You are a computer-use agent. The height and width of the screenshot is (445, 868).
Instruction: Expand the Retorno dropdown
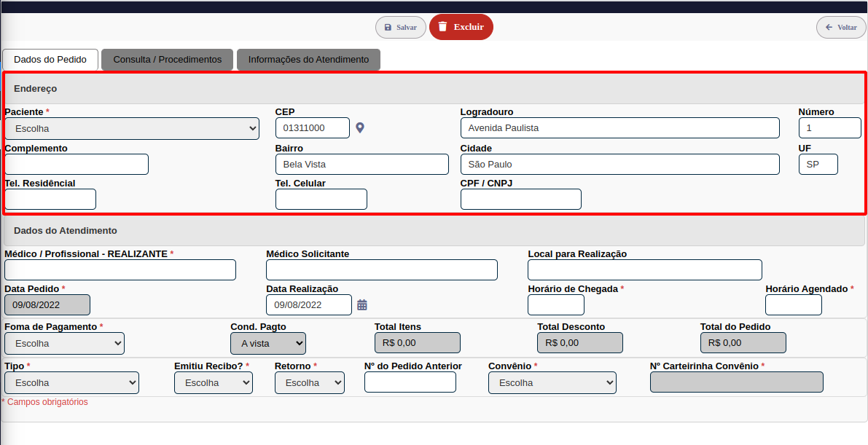(x=309, y=382)
